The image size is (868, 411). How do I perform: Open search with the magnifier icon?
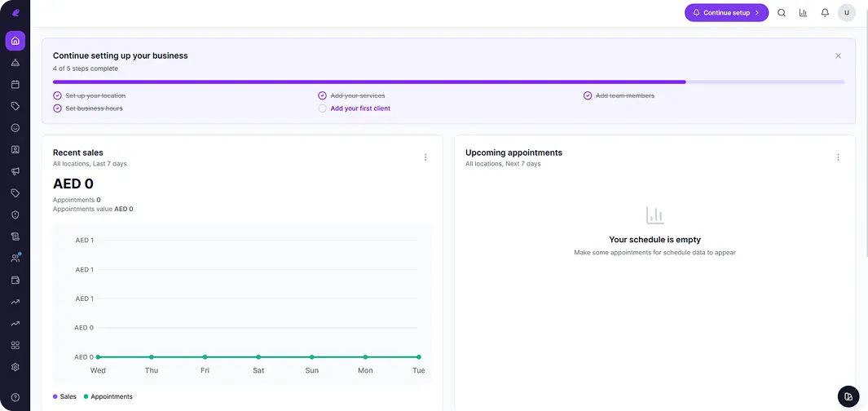(x=782, y=13)
